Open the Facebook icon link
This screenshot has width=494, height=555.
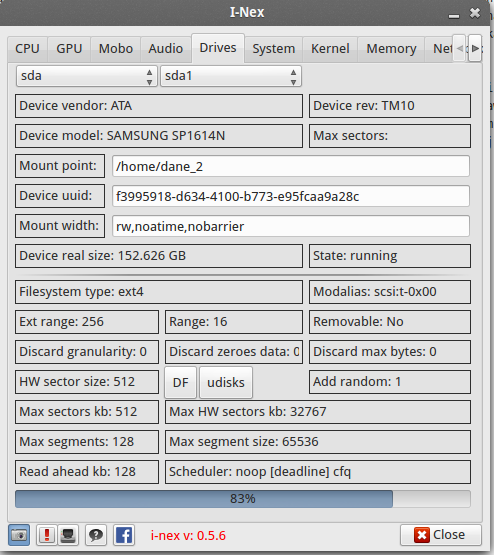point(124,535)
